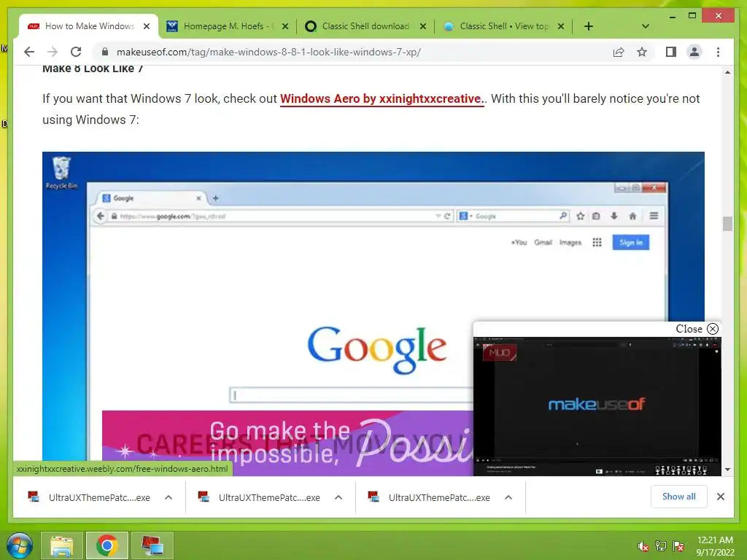
Task: Close the Classic Shell download tab
Action: (x=422, y=26)
